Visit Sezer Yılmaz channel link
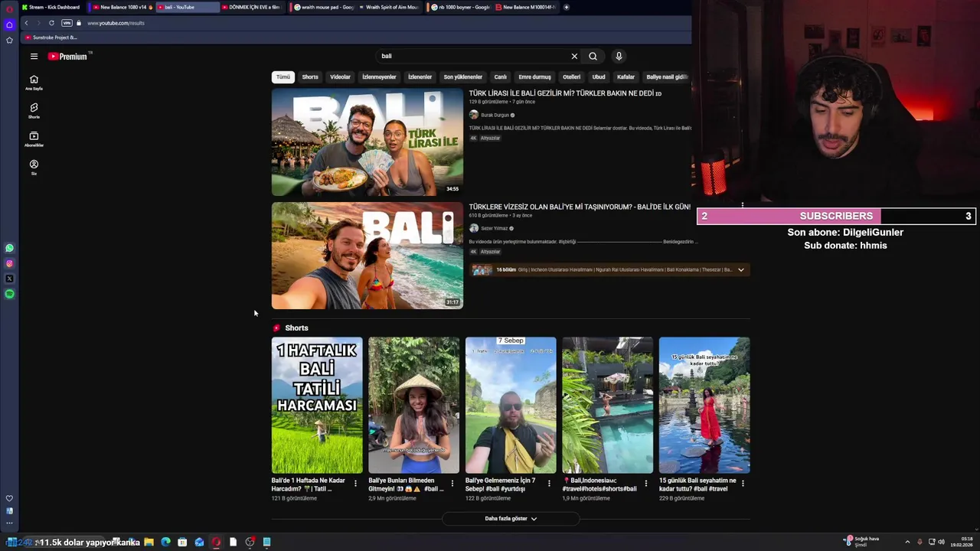Screen dimensions: 980x551 click(x=494, y=228)
